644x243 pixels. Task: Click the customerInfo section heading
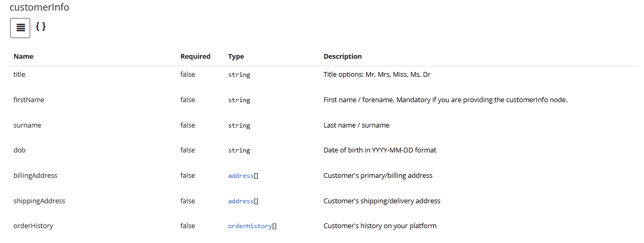pos(39,8)
